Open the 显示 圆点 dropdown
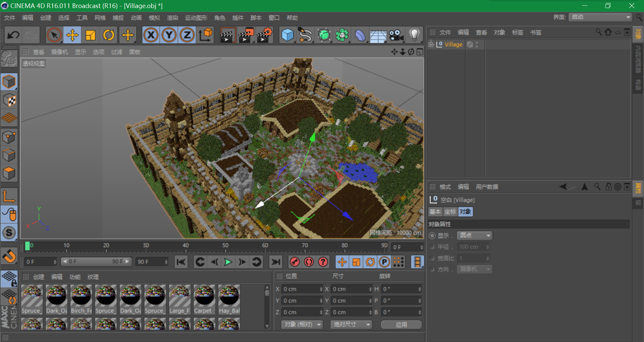 [x=475, y=235]
